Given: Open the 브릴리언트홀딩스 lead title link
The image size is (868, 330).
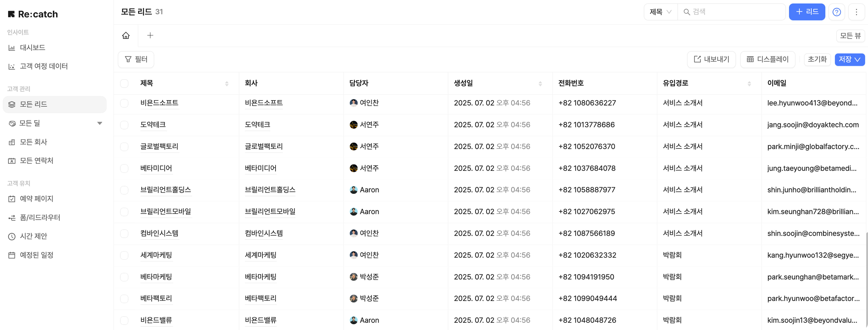Looking at the screenshot, I should click(x=165, y=190).
